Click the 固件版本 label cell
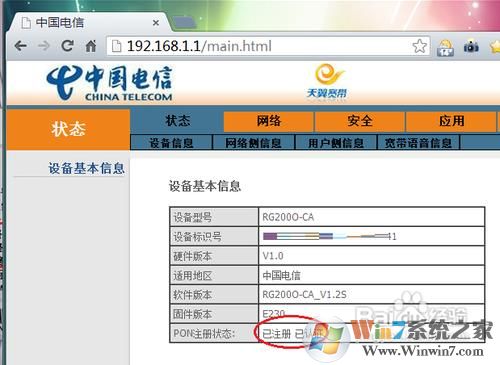 [x=214, y=314]
